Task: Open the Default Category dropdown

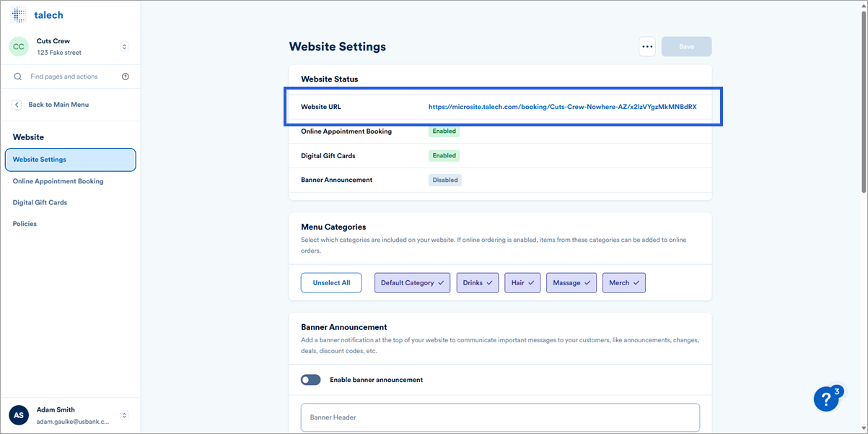Action: [x=412, y=282]
